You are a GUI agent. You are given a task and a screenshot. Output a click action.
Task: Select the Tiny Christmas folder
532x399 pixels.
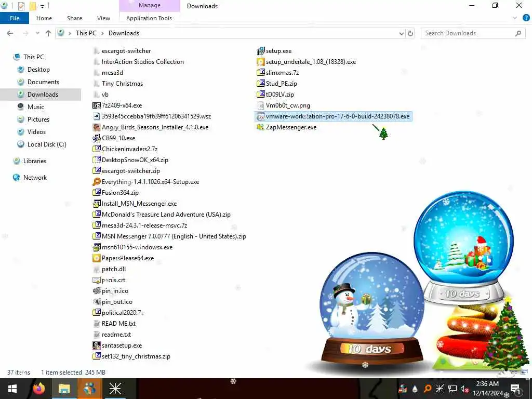pyautogui.click(x=122, y=84)
